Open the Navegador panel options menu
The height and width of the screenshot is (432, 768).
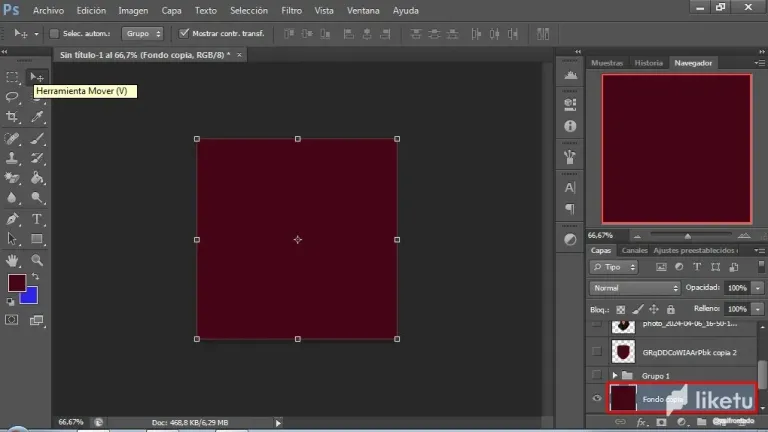click(x=759, y=63)
